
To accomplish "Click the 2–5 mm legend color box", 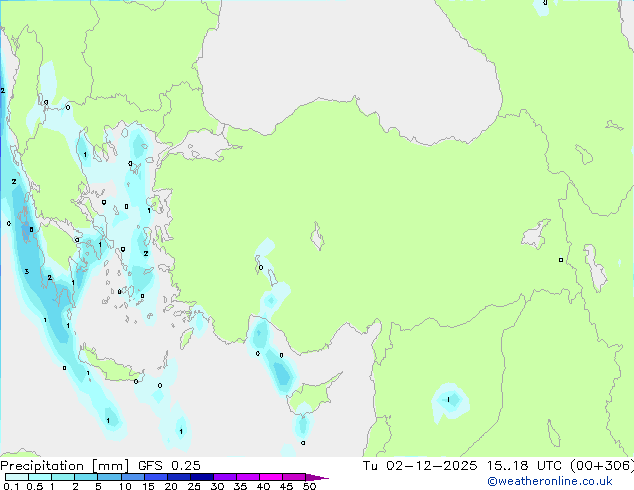I will point(86,477).
